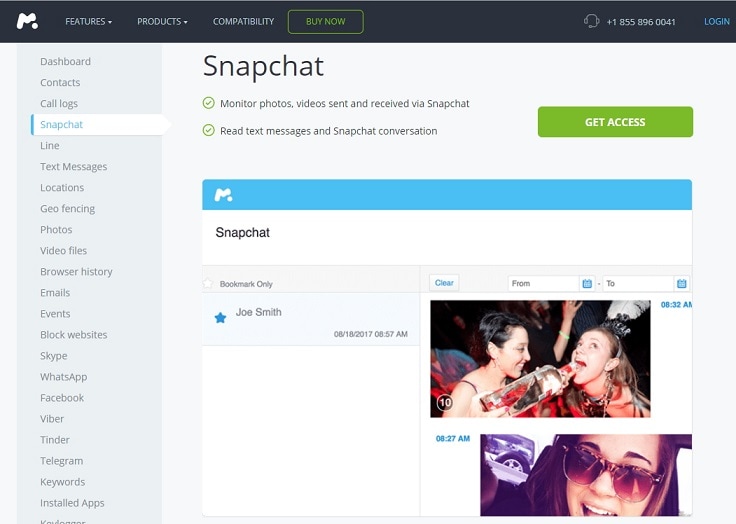Open Locations in the sidebar

[x=62, y=188]
